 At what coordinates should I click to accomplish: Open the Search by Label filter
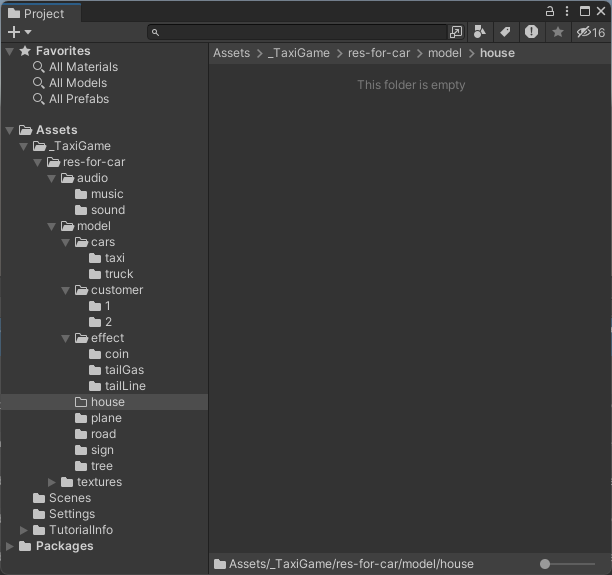tap(505, 32)
